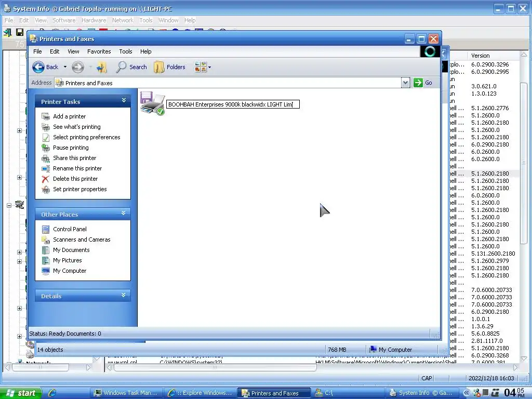Click System Info save disk icon
The width and height of the screenshot is (532, 399).
(20, 33)
